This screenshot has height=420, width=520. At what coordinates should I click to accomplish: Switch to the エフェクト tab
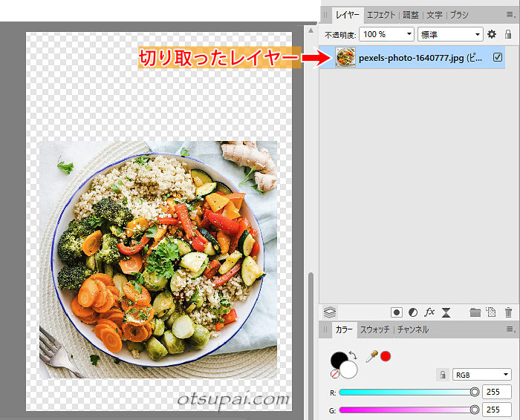[x=382, y=15]
